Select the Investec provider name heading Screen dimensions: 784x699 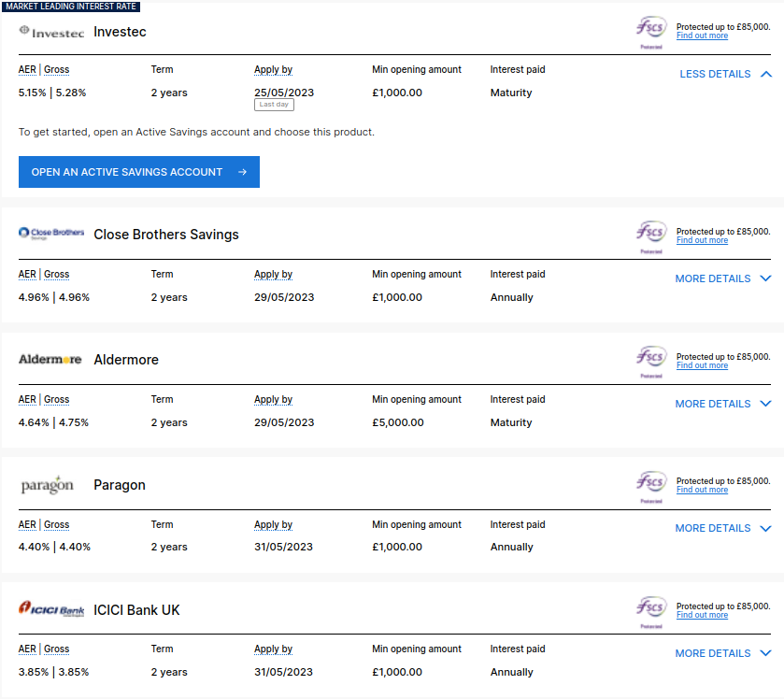120,32
